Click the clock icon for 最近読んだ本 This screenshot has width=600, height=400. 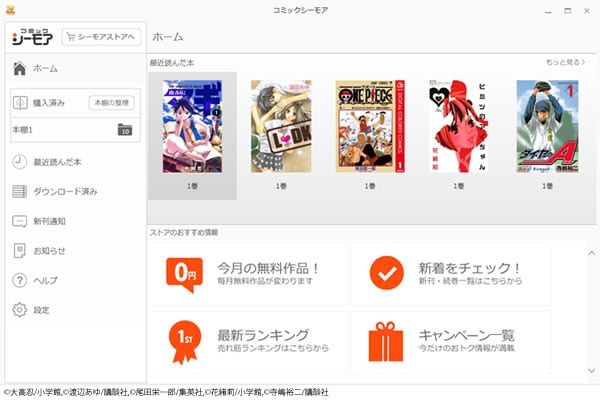[20, 162]
